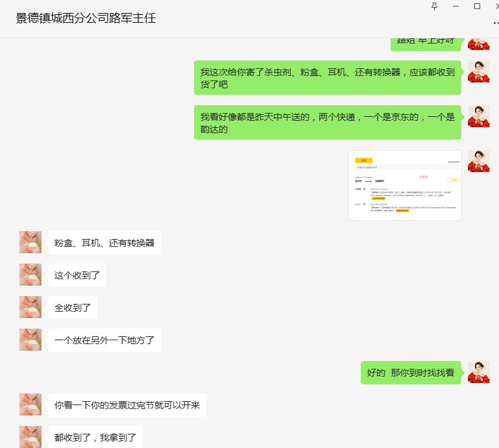This screenshot has width=499, height=448.
Task: Open the shipping tracking screenshot image
Action: (x=405, y=185)
